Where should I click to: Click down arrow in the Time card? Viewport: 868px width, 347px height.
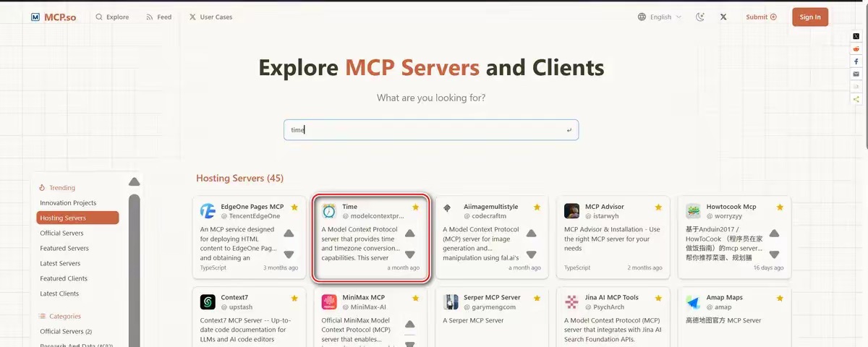(409, 254)
